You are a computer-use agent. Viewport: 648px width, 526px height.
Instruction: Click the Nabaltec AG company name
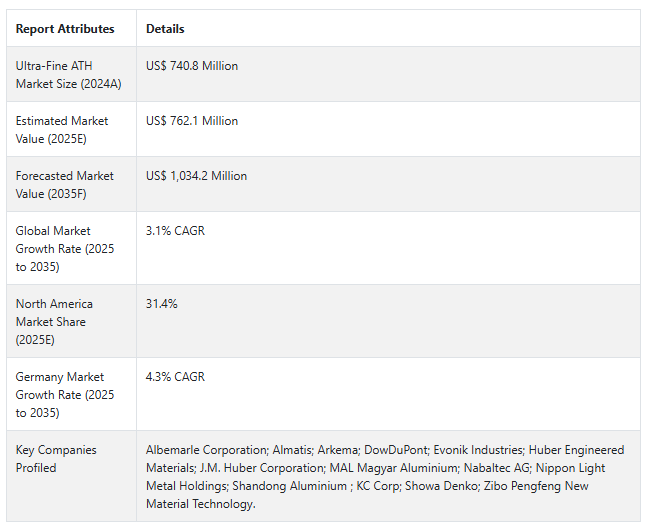(496, 468)
